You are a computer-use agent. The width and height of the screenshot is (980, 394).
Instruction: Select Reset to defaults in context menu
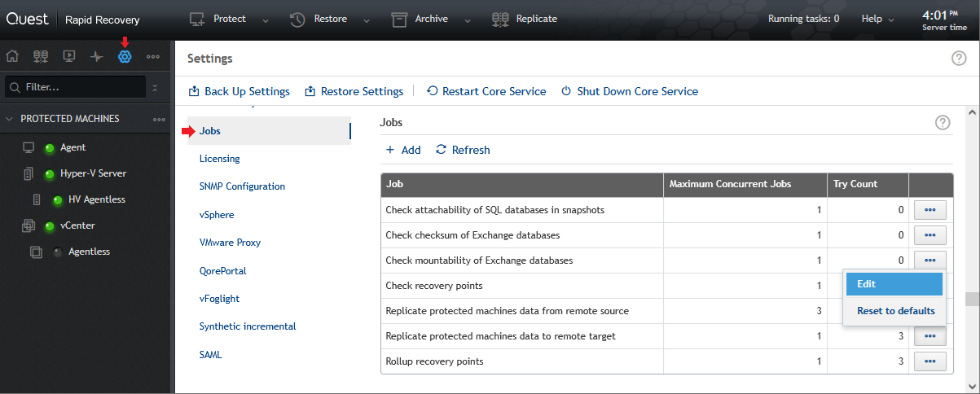(894, 311)
